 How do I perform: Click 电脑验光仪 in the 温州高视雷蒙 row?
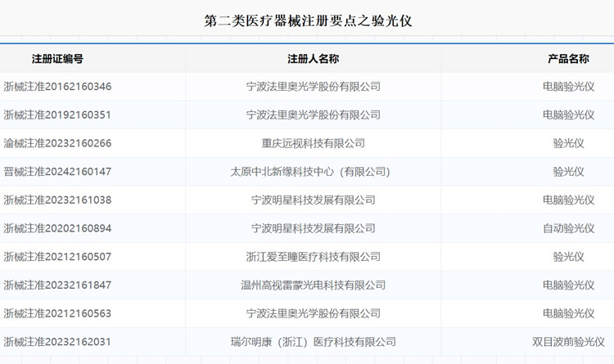tap(569, 285)
